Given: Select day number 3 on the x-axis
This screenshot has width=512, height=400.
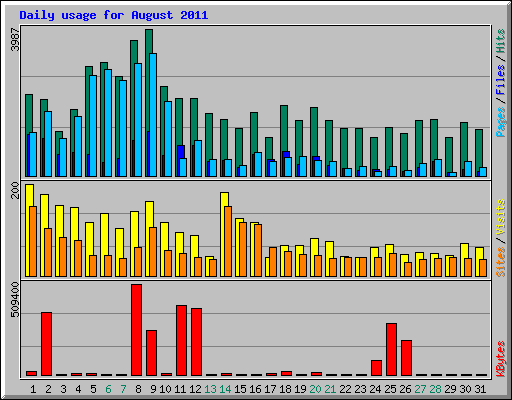Looking at the screenshot, I should [x=63, y=389].
